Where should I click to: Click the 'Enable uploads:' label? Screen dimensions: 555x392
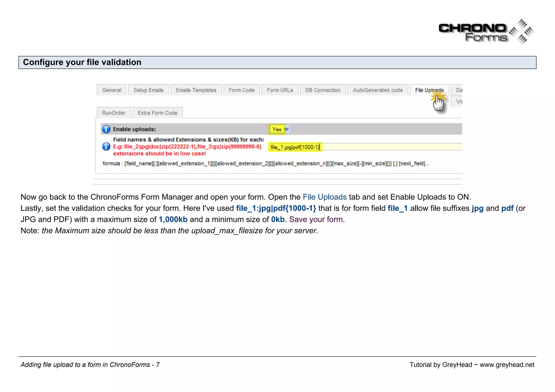(x=134, y=129)
